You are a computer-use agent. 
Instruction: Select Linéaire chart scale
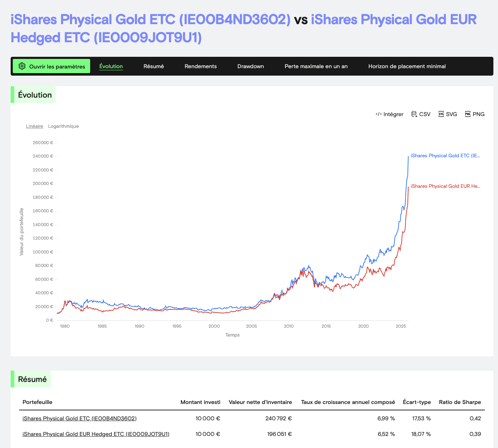point(35,126)
